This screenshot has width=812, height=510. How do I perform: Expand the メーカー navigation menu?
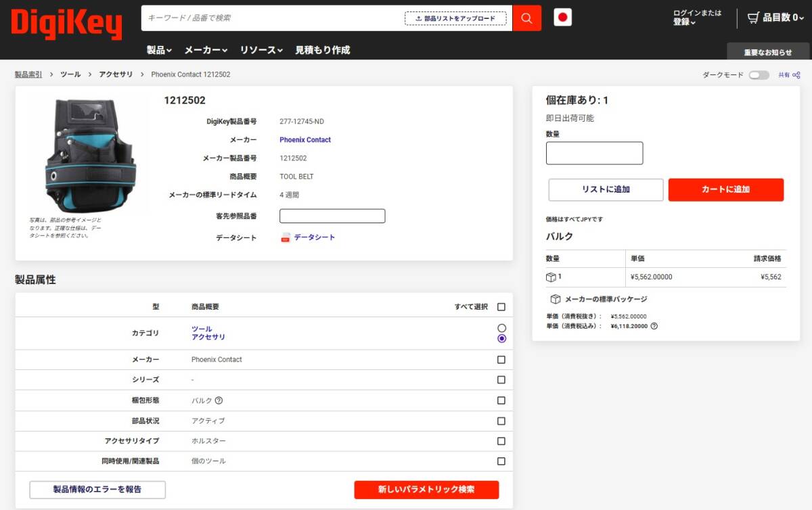(206, 50)
